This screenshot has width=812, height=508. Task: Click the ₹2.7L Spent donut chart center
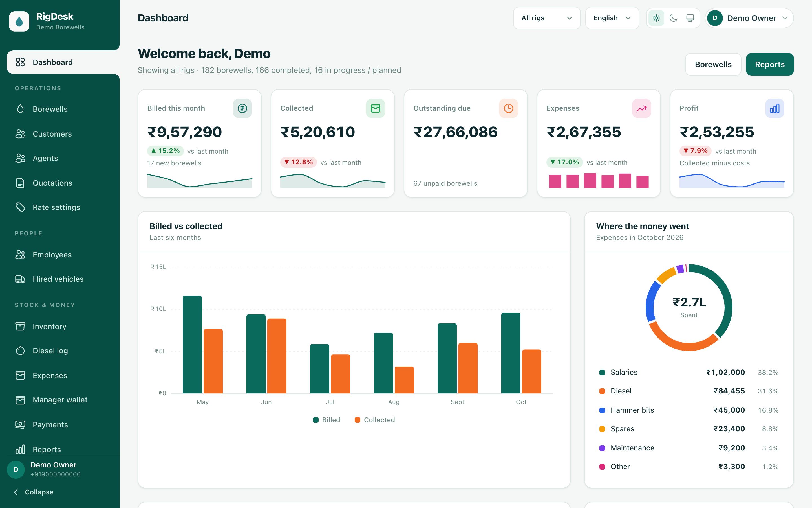pyautogui.click(x=689, y=307)
